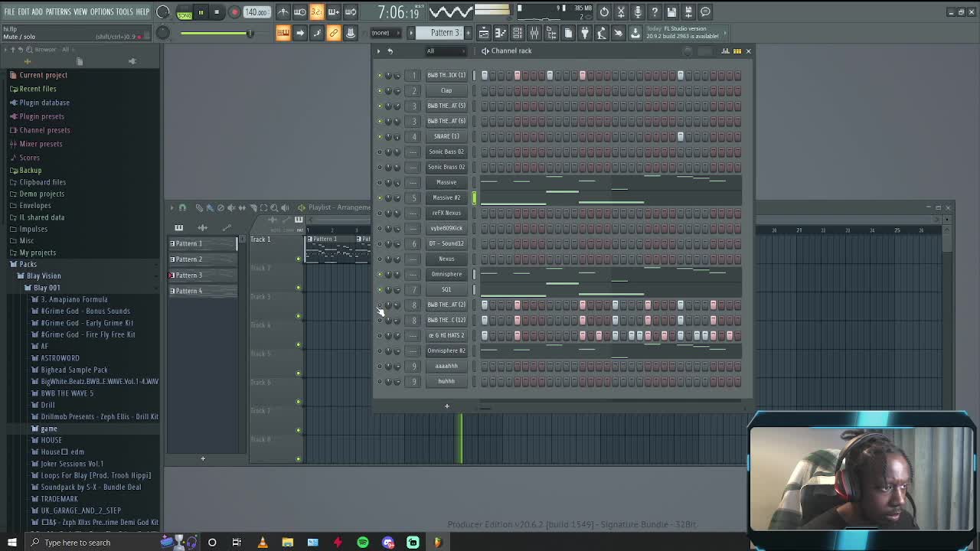Select the Massive #2 channel button

tap(446, 197)
